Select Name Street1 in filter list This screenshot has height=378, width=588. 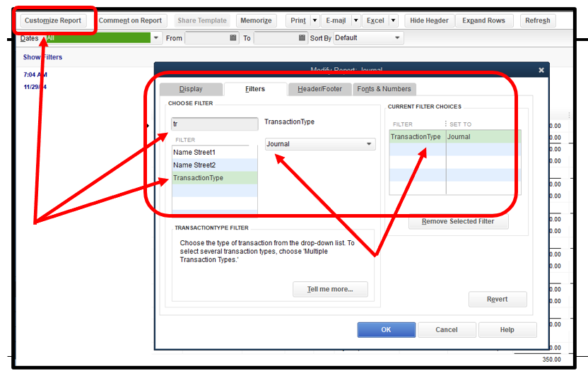point(215,152)
